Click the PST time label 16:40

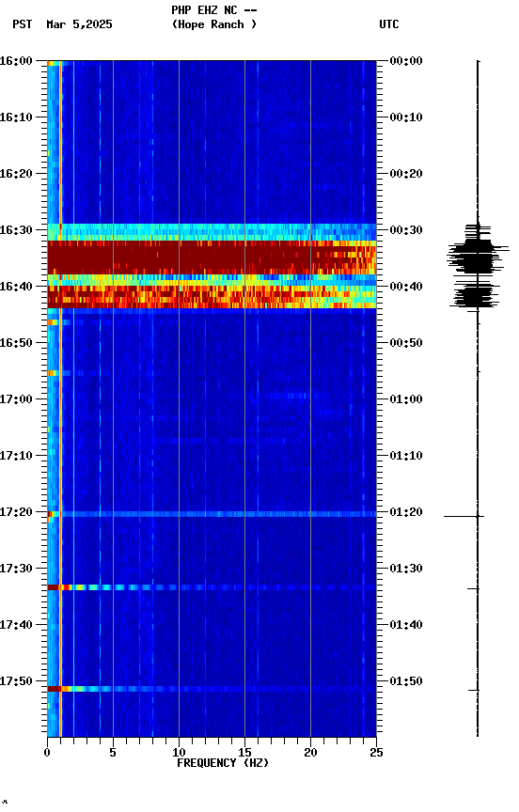(x=16, y=287)
